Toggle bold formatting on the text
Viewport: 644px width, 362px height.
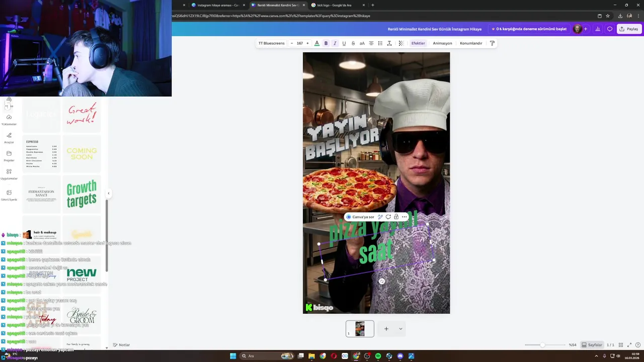point(326,43)
